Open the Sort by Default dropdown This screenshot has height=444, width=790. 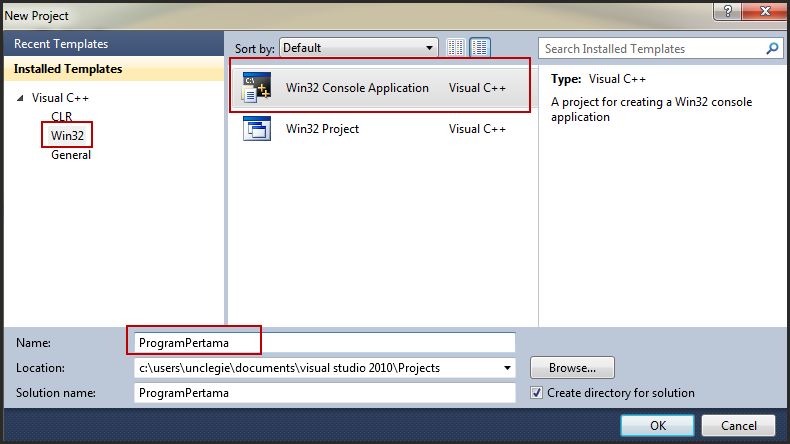359,48
